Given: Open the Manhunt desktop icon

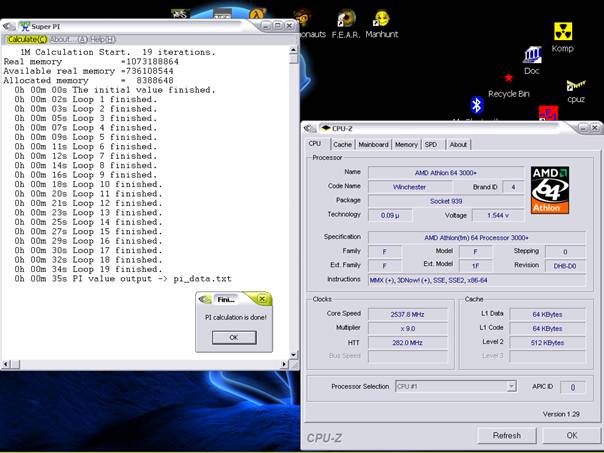Looking at the screenshot, I should [381, 20].
